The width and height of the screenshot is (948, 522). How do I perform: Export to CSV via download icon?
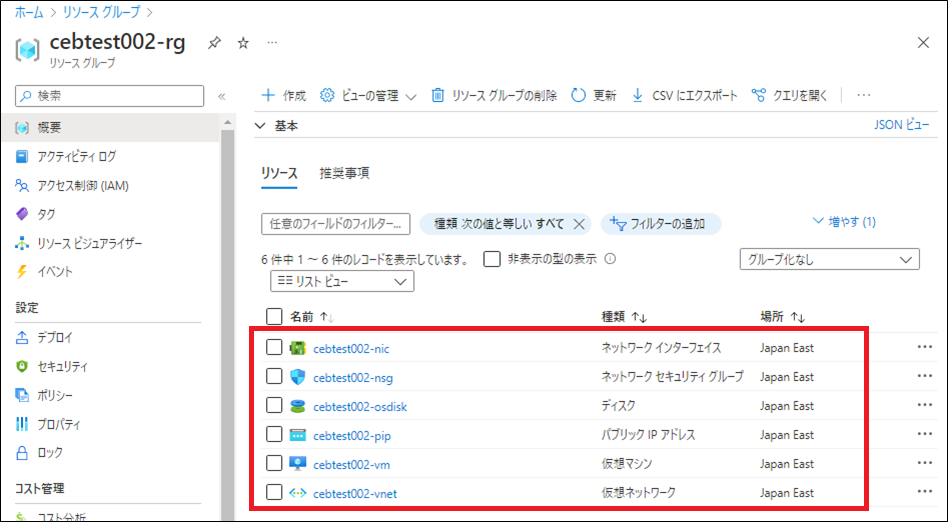pos(638,96)
